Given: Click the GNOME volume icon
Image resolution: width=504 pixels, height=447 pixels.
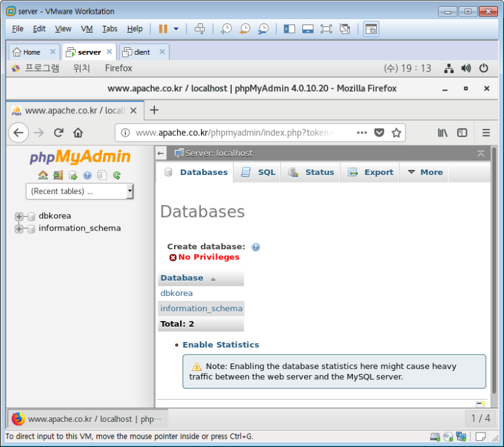Looking at the screenshot, I should tap(466, 68).
